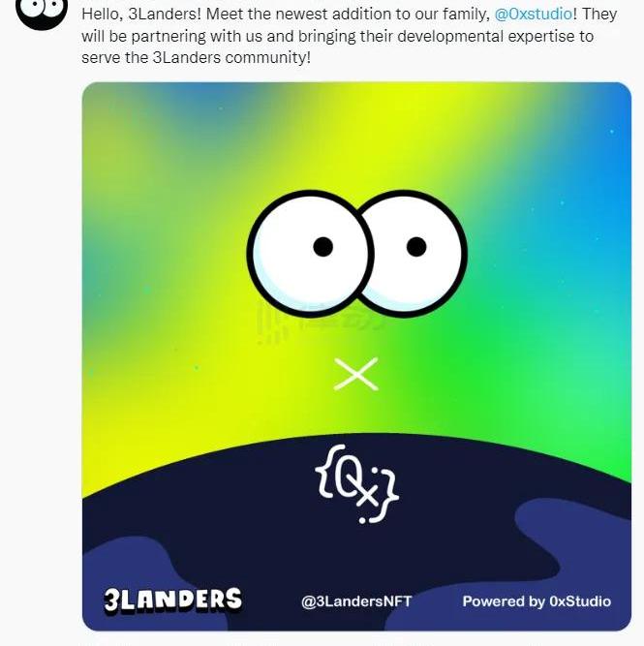
Task: Open the @0xstudio mention link
Action: coord(534,14)
